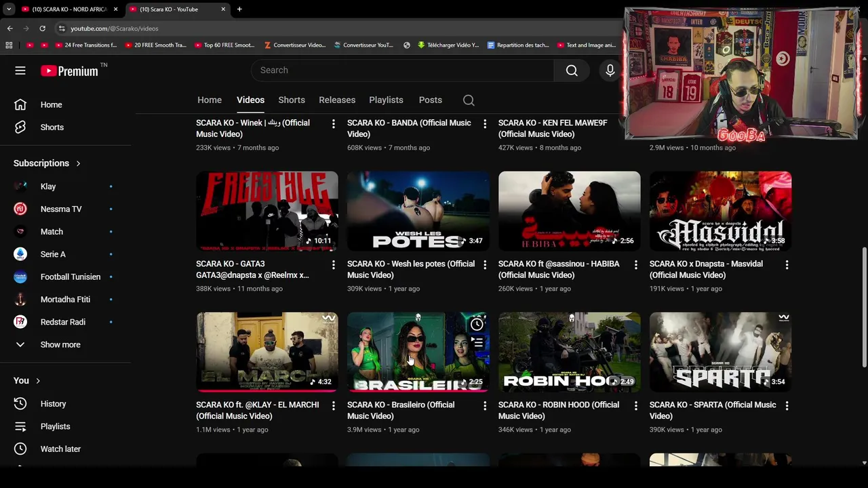868x488 pixels.
Task: Open more options for GATA3 video
Action: pos(333,265)
